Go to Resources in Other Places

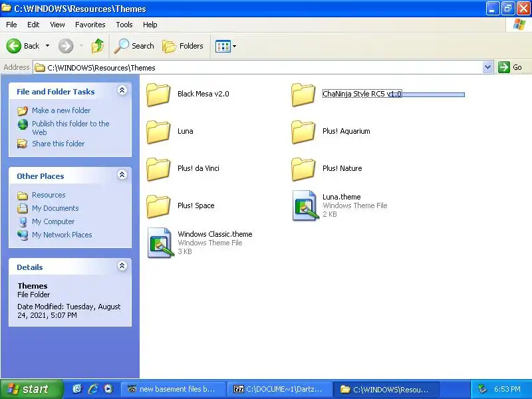pos(49,195)
